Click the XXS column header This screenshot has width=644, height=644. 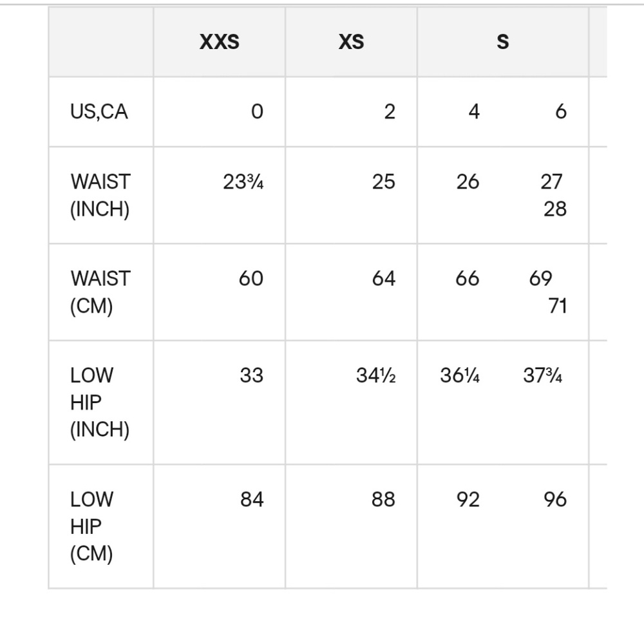point(219,43)
